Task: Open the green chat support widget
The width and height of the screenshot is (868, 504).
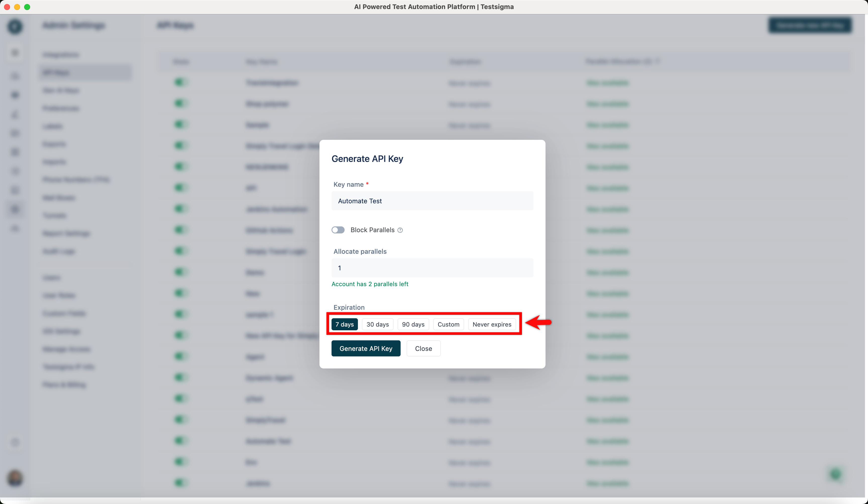Action: (836, 474)
